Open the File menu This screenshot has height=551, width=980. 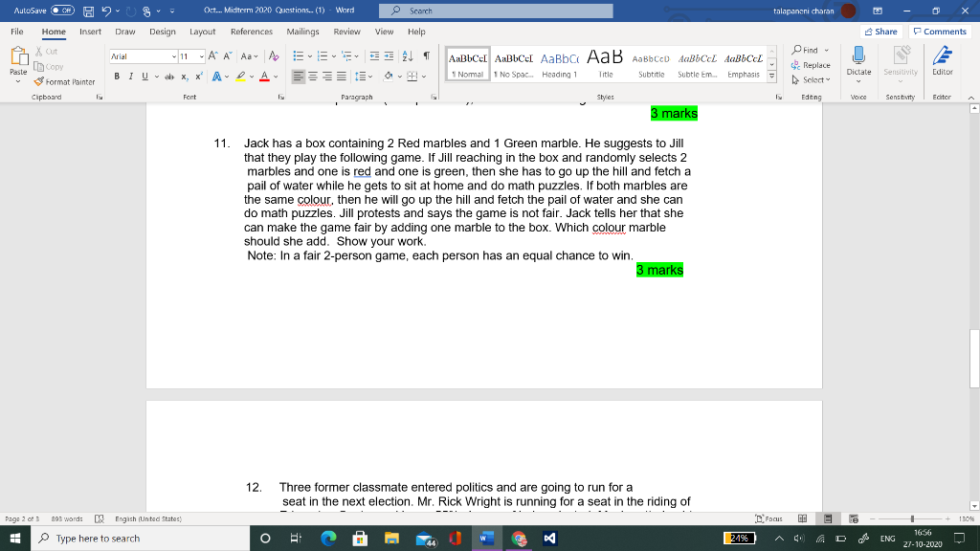coord(17,32)
